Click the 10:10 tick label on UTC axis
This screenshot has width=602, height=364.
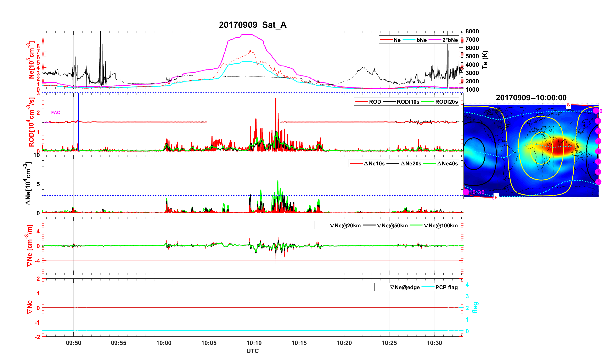tap(254, 343)
